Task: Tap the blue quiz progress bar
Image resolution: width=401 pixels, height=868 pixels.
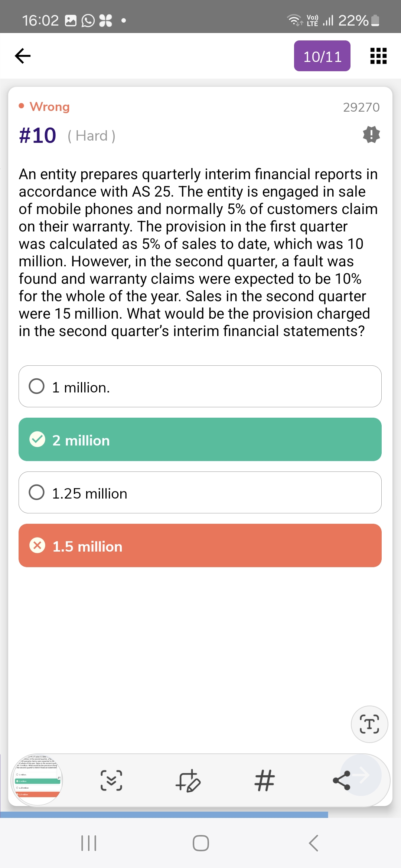Action: 164,815
